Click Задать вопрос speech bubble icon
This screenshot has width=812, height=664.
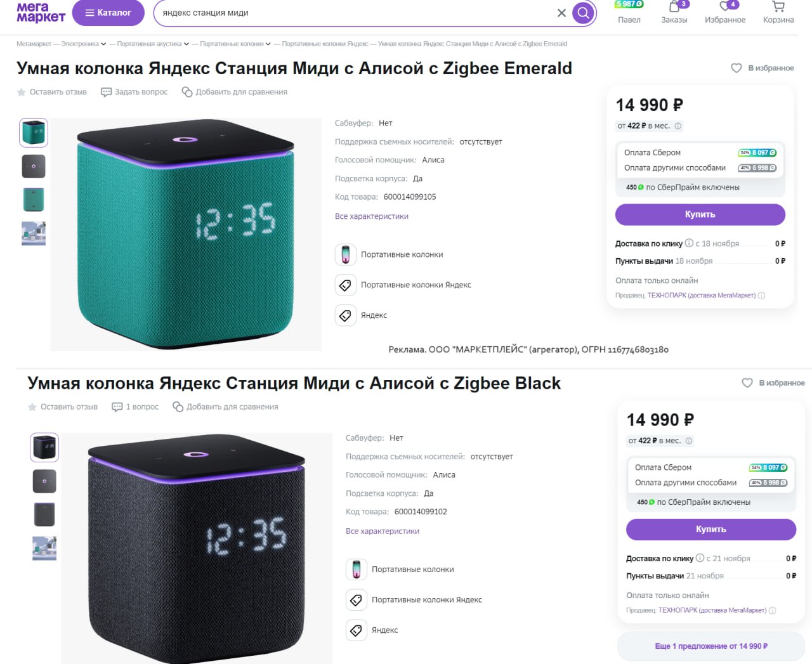click(x=106, y=92)
